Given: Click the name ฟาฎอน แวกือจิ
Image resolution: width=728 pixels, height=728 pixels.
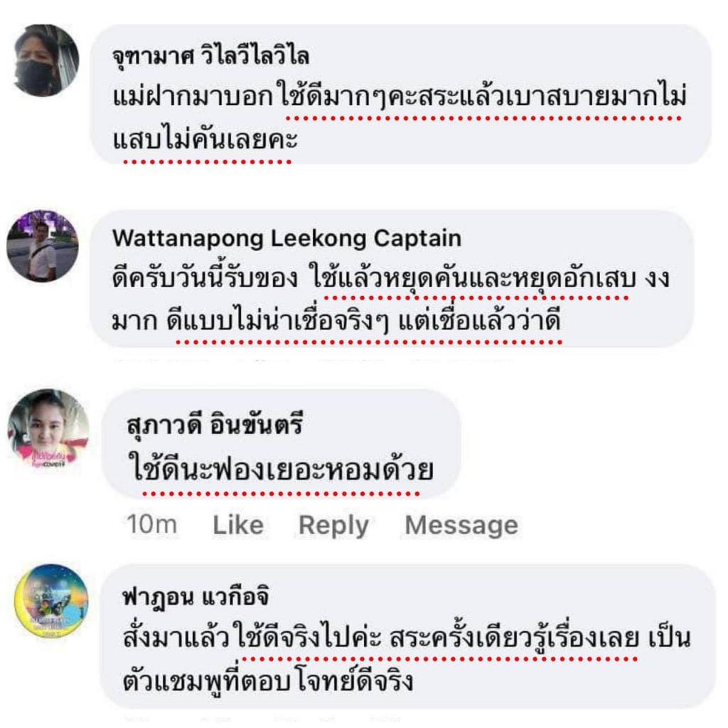Looking at the screenshot, I should tap(196, 597).
